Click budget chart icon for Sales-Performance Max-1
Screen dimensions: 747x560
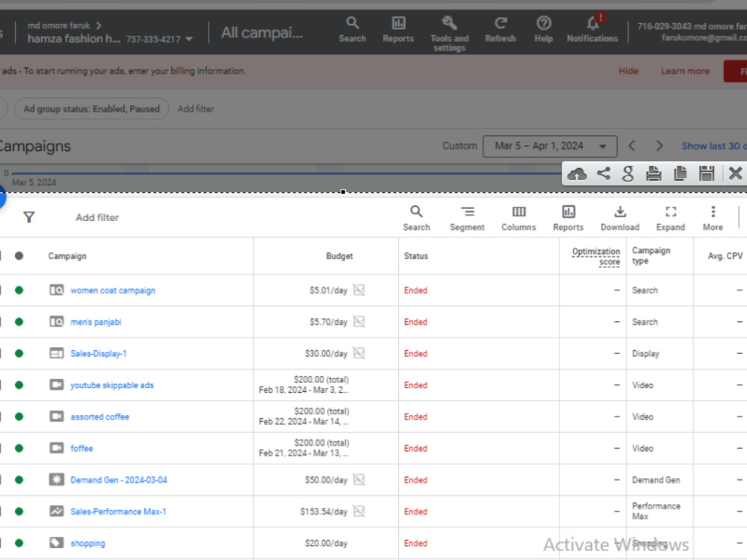tap(359, 511)
